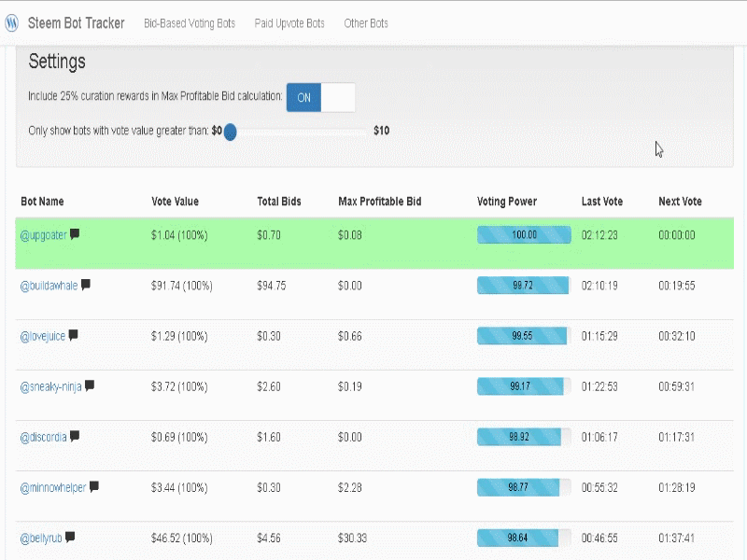Click the Voting Power column header
Screen dimensions: 747x560
507,202
